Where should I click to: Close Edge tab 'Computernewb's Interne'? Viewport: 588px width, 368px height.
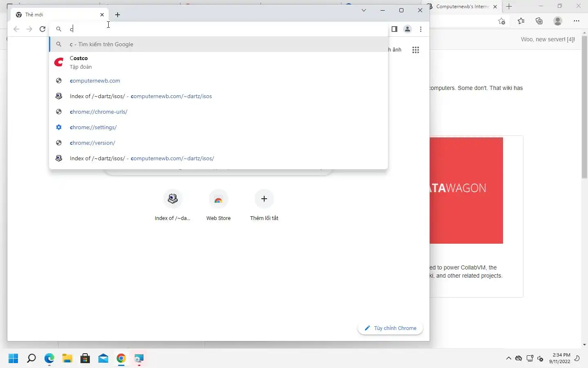(x=495, y=7)
